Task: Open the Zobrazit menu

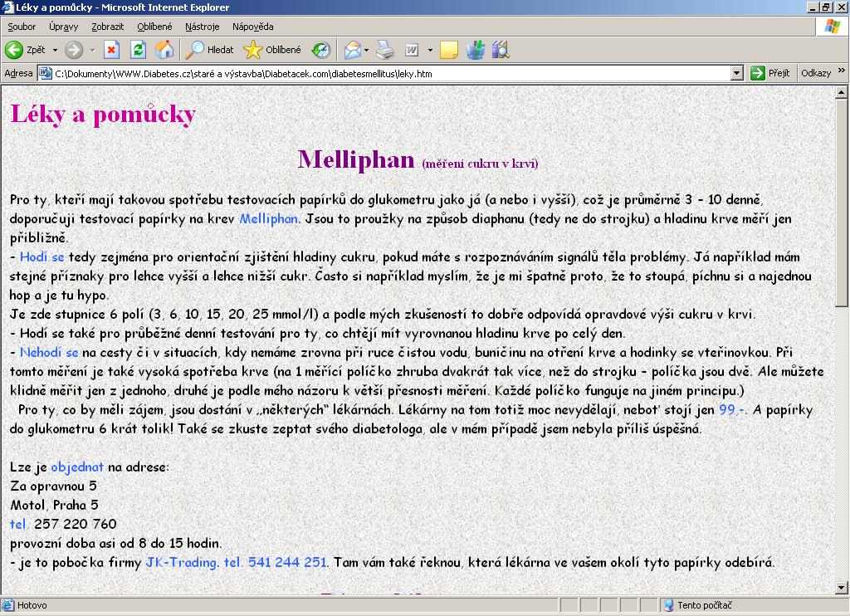Action: click(107, 27)
